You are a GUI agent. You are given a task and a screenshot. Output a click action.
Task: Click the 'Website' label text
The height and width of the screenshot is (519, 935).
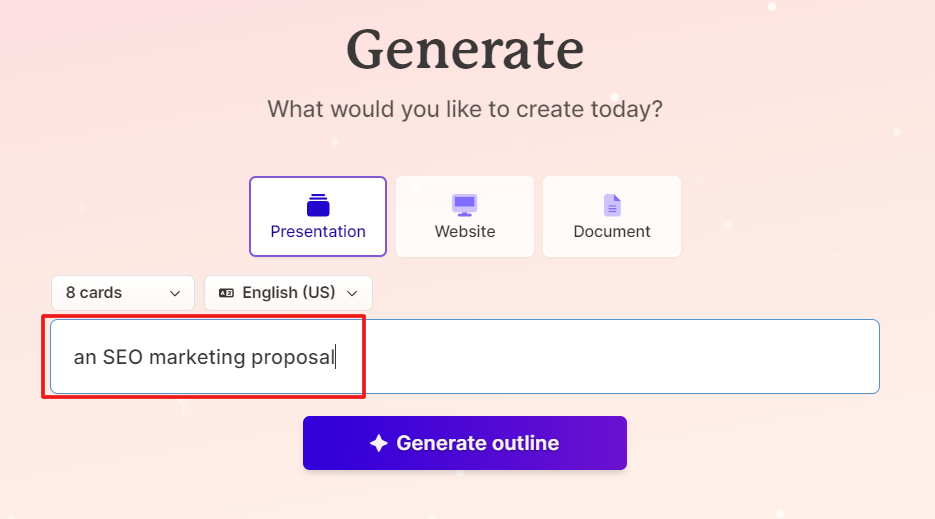point(465,231)
